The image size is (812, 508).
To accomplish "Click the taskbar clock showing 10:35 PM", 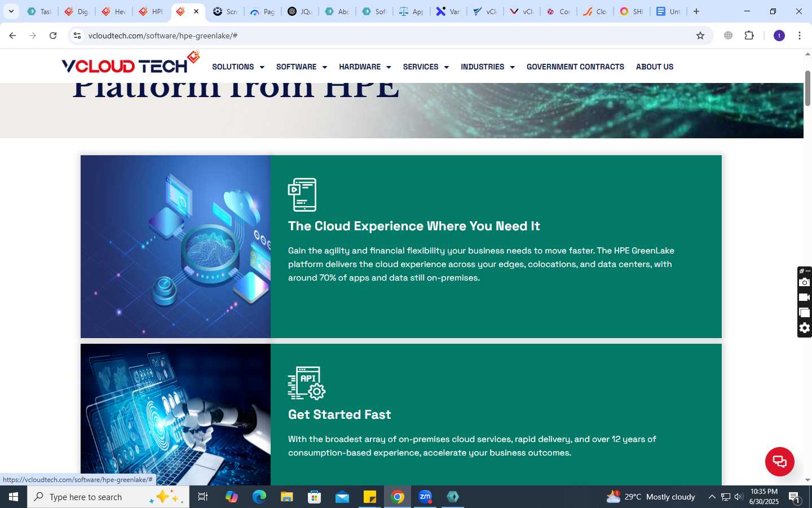I will click(x=764, y=497).
